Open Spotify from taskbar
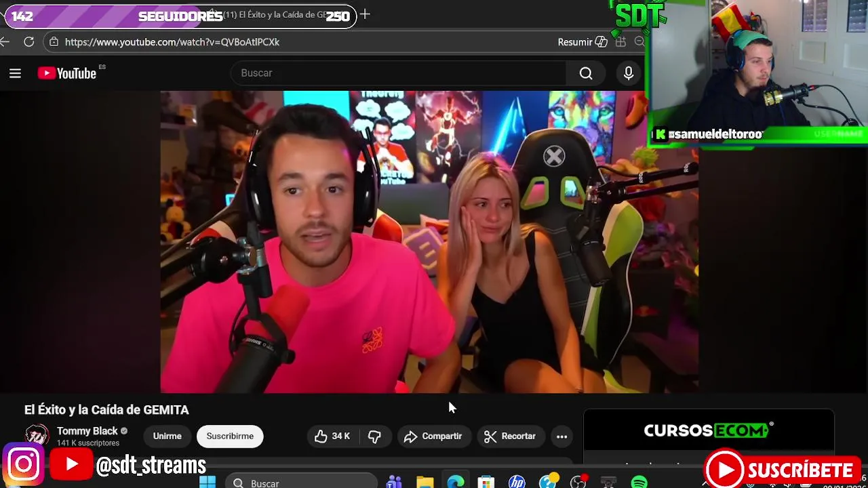Image resolution: width=868 pixels, height=488 pixels. click(639, 483)
